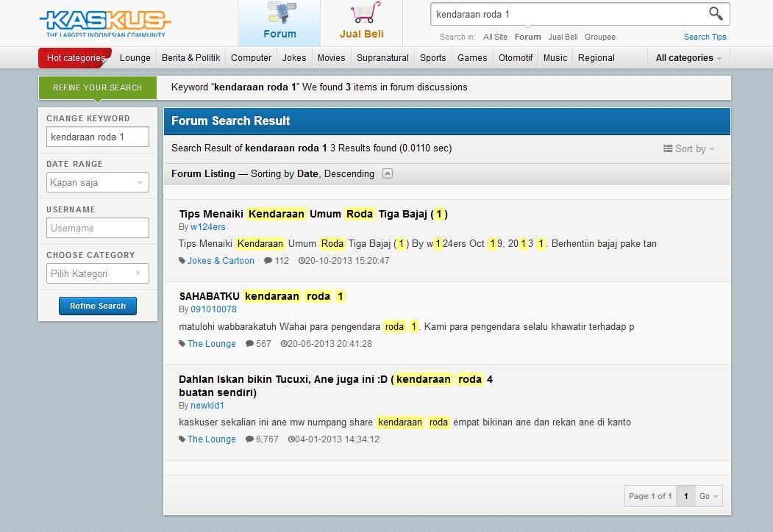Open the Supranatural category
The width and height of the screenshot is (773, 532).
click(382, 58)
